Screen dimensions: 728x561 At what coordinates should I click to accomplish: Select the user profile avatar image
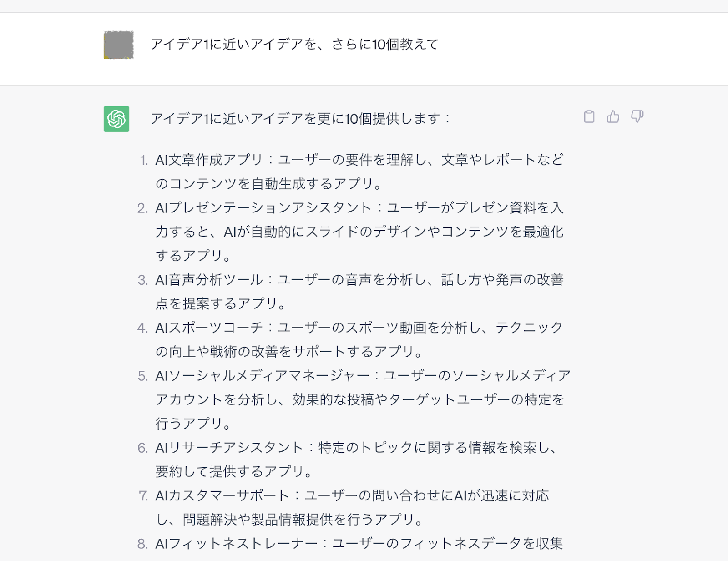click(x=119, y=45)
